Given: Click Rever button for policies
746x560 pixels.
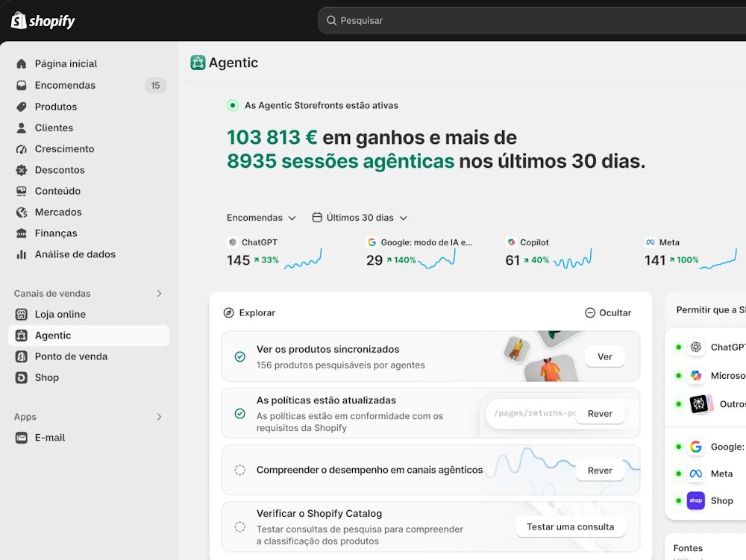Looking at the screenshot, I should pos(600,414).
